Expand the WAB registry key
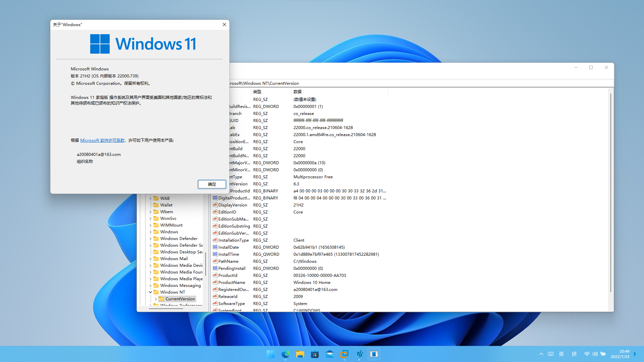Viewport: 644px width, 362px height. point(150,198)
